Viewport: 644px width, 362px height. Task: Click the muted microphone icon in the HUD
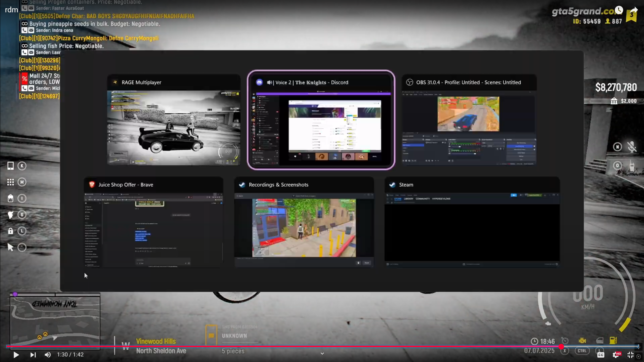click(x=632, y=147)
